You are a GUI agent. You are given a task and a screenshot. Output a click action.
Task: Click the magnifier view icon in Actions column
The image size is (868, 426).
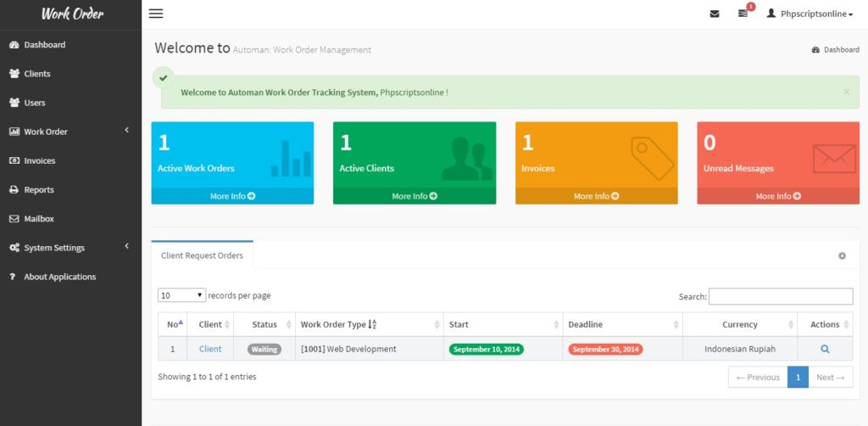coord(824,349)
